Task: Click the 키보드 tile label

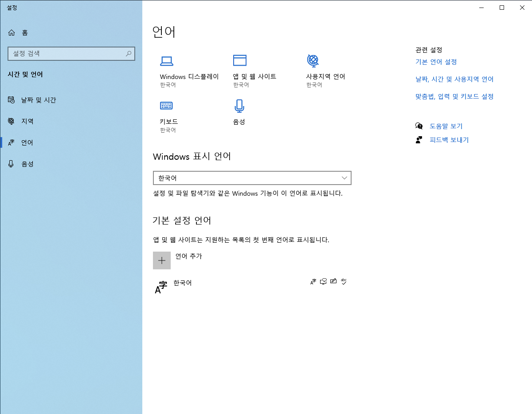Action: coord(169,122)
